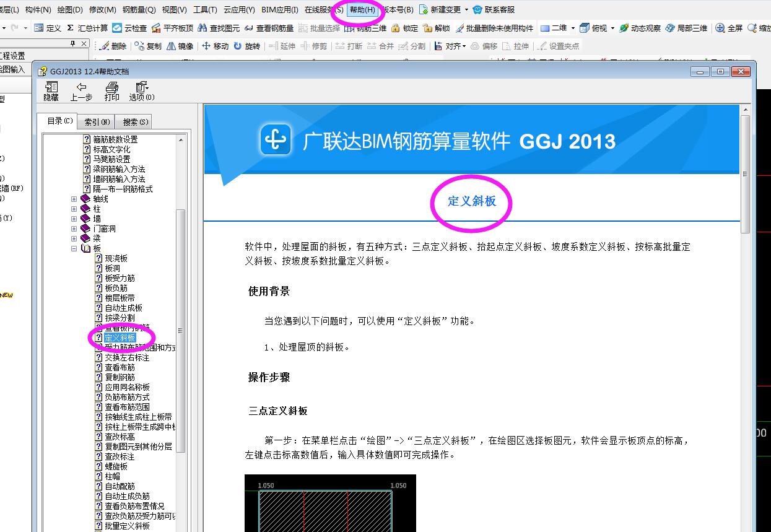Select 定义斜板 topic in tree
Screen dimensions: 771x532
(x=120, y=338)
